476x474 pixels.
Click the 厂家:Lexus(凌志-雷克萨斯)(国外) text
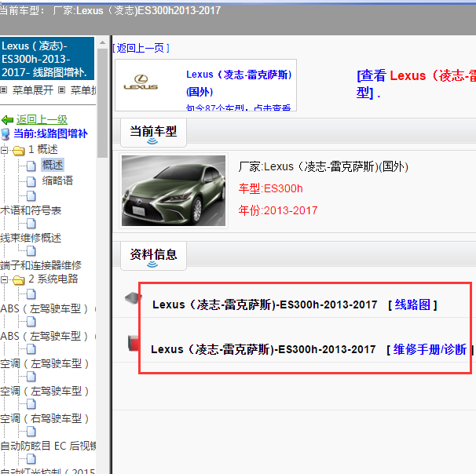coord(324,167)
